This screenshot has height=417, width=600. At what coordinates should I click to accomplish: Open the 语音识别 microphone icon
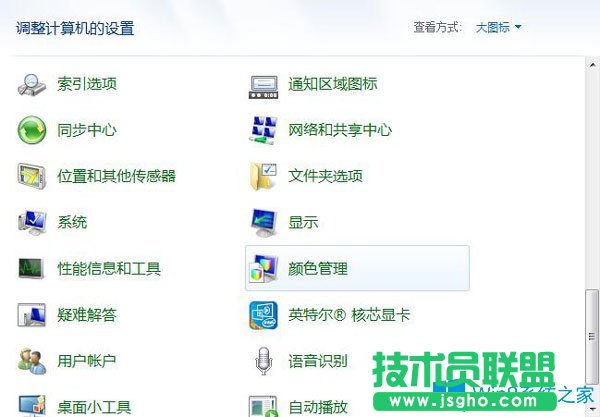point(264,361)
